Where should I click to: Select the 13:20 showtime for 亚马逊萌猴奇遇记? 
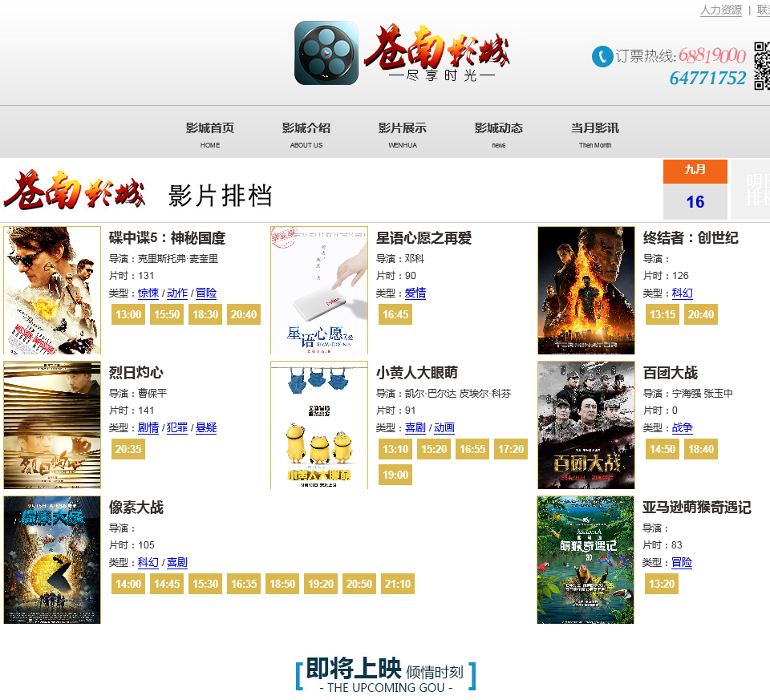pos(662,584)
